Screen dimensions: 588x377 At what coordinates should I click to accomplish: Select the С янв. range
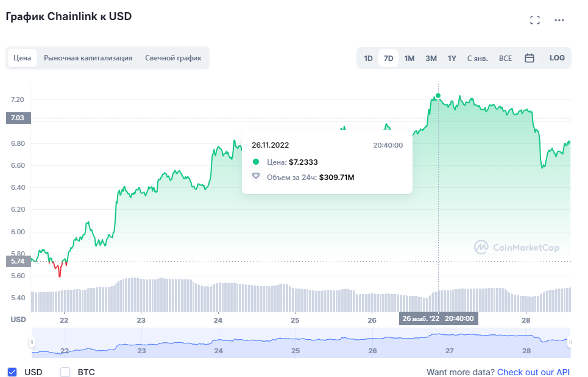[477, 59]
